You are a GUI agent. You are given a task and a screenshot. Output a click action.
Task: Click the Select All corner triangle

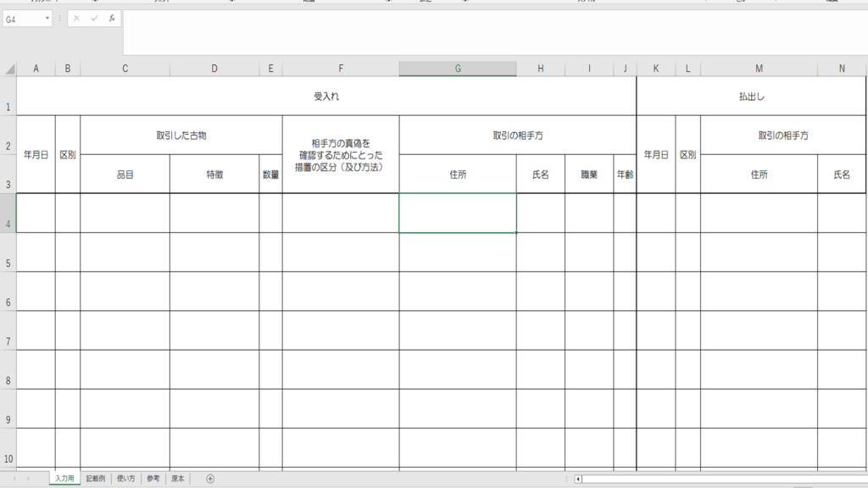[x=10, y=69]
